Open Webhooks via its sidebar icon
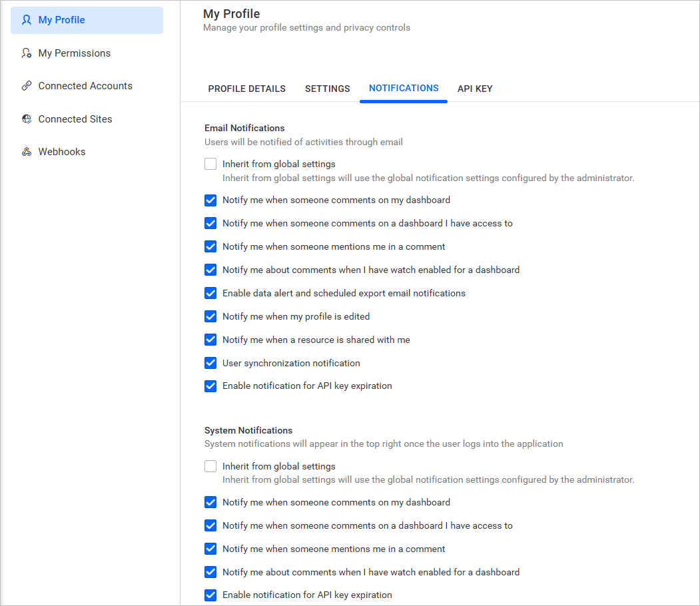Viewport: 700px width, 606px height. [x=26, y=151]
